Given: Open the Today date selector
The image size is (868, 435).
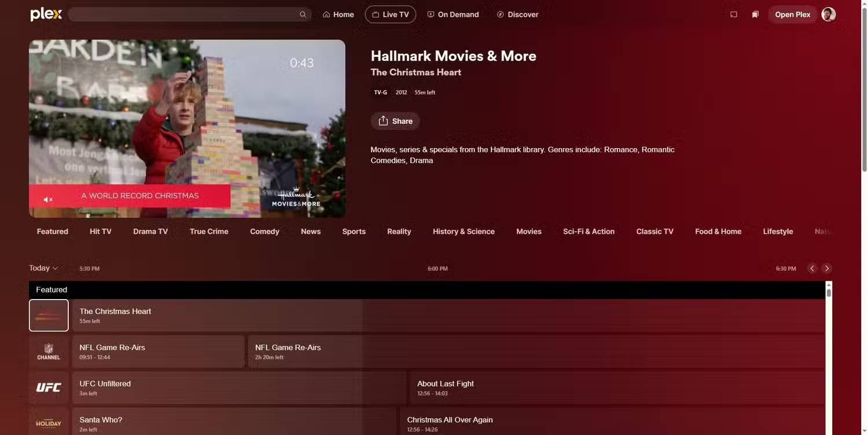Looking at the screenshot, I should tap(42, 268).
